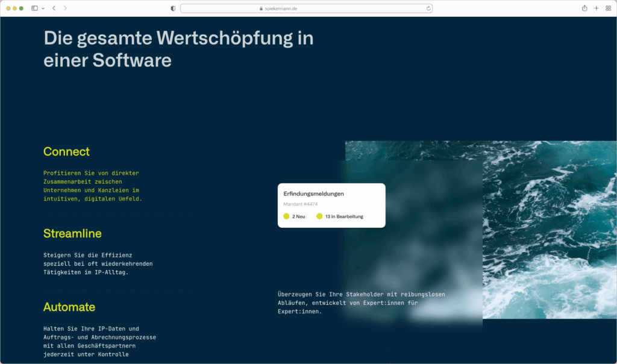Switch to the Streamline section

72,233
